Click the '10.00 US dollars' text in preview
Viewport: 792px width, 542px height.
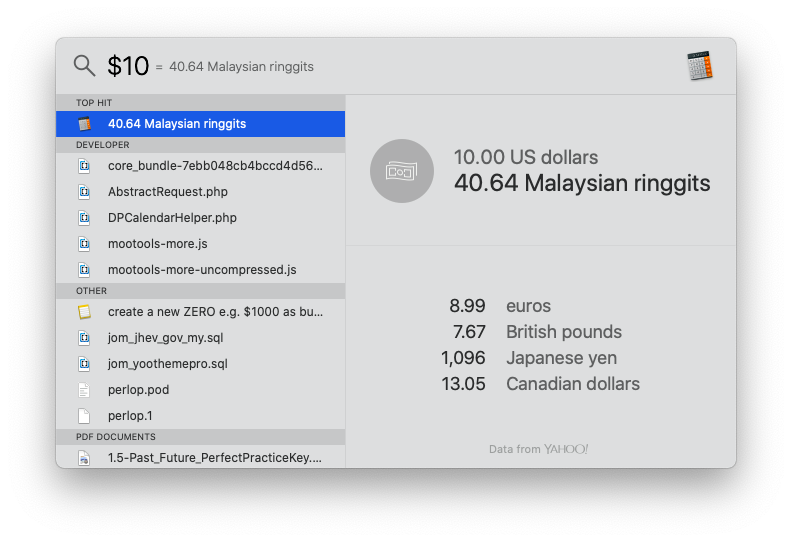[526, 157]
